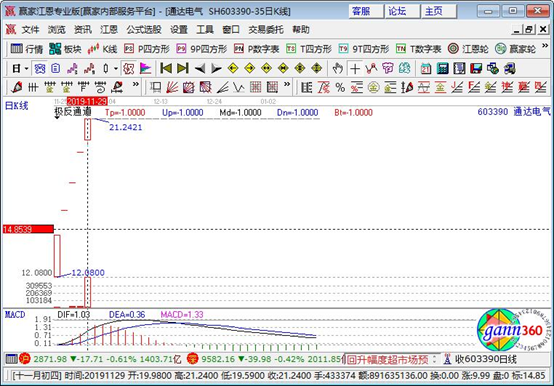The width and height of the screenshot is (554, 386).
Task: Open the candlestick type dropdown arrow
Action: 116,68
